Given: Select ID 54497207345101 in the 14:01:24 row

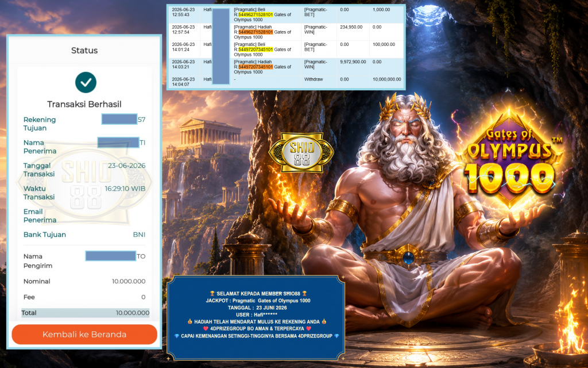Looking at the screenshot, I should (x=256, y=49).
